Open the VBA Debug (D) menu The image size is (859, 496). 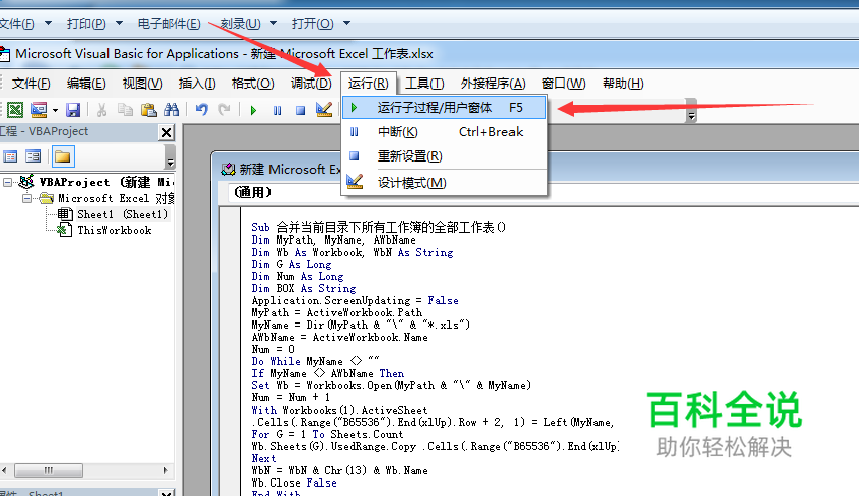click(311, 83)
